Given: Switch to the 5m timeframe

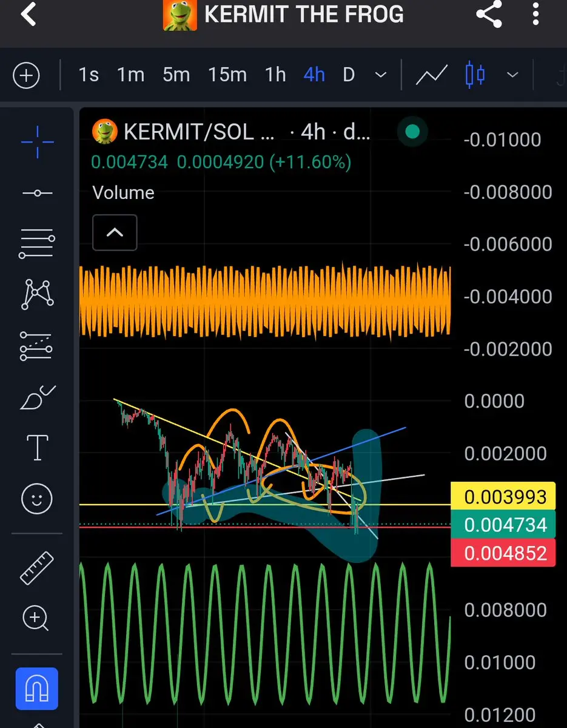Looking at the screenshot, I should (x=176, y=75).
